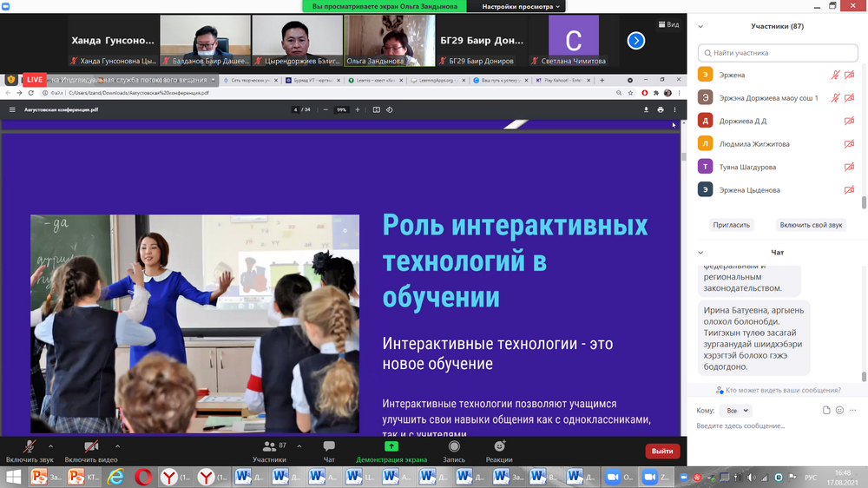Click the red Выйти leave button
The height and width of the screenshot is (488, 868).
(x=662, y=451)
